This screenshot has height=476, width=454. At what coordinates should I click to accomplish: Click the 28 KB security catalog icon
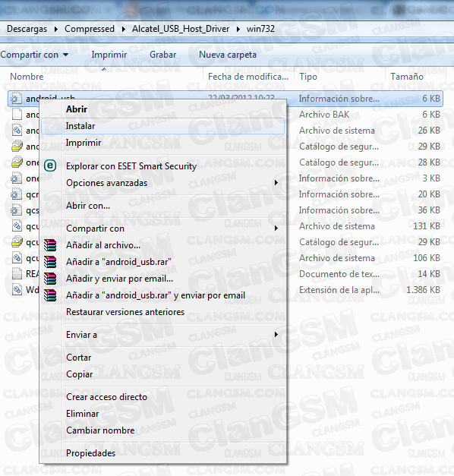click(17, 162)
